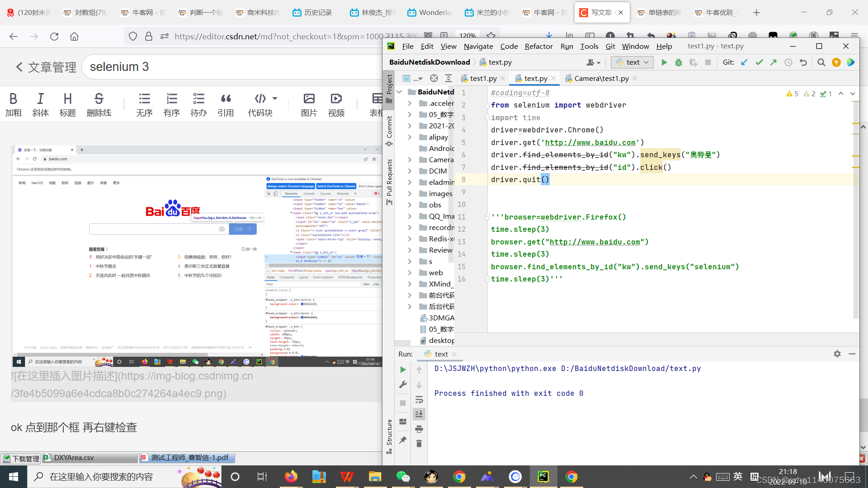Screen dimensions: 868x488
Task: Reload the Firefox page
Action: coord(54,37)
